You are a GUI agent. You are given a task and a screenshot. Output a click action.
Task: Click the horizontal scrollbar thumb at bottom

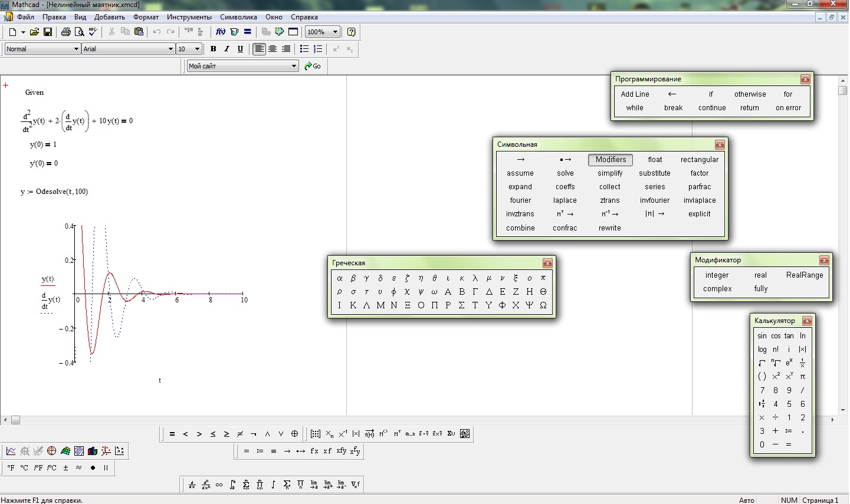click(15, 420)
